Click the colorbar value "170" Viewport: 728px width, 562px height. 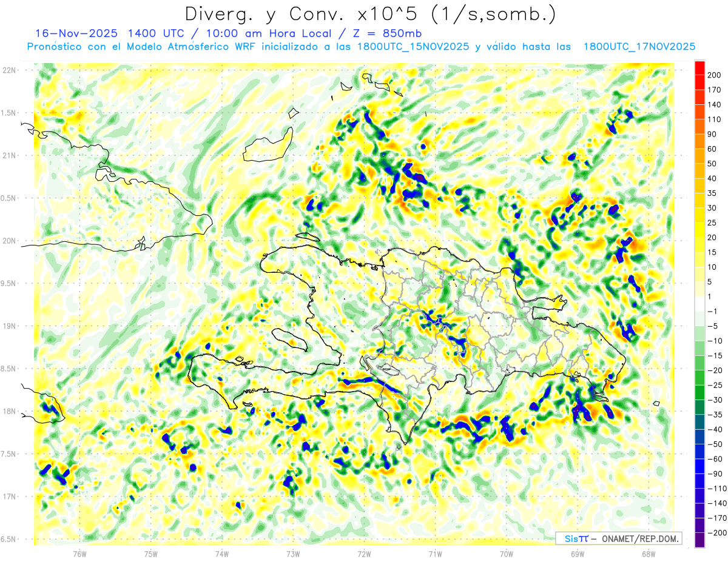click(x=714, y=90)
